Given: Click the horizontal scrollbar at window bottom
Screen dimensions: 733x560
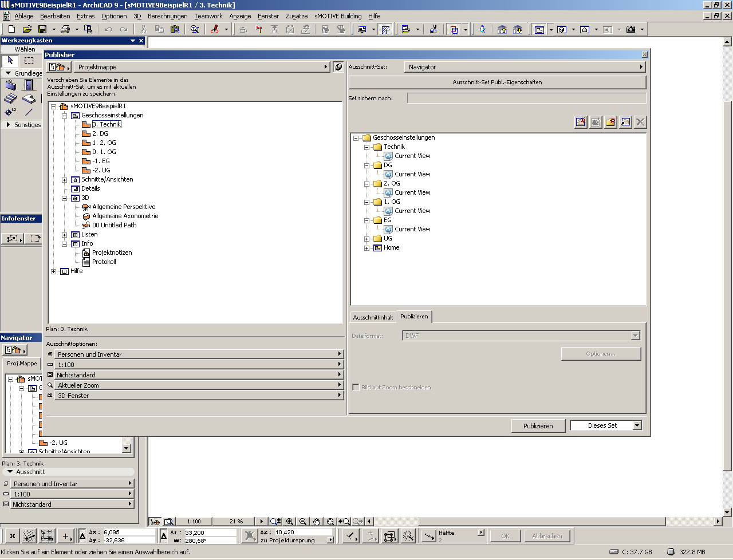Looking at the screenshot, I should coord(541,522).
